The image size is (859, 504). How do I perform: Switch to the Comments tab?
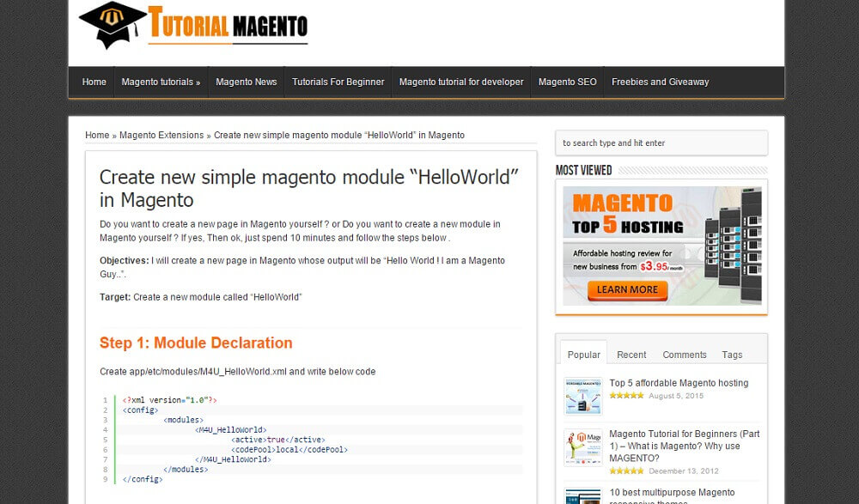685,355
